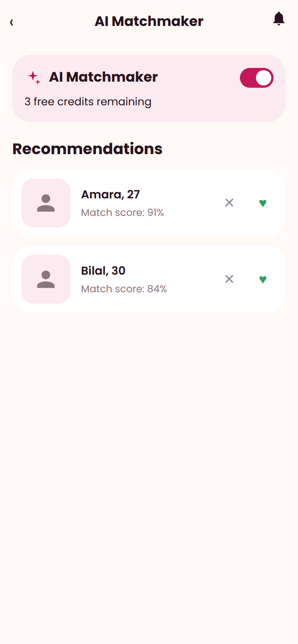This screenshot has width=298, height=644.
Task: Click the Recommendations heading
Action: point(87,149)
